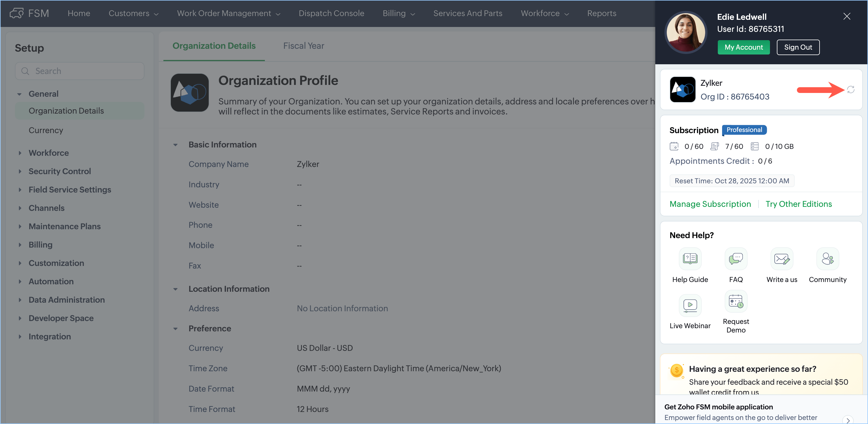The height and width of the screenshot is (424, 868).
Task: Close the user profile panel
Action: (847, 16)
